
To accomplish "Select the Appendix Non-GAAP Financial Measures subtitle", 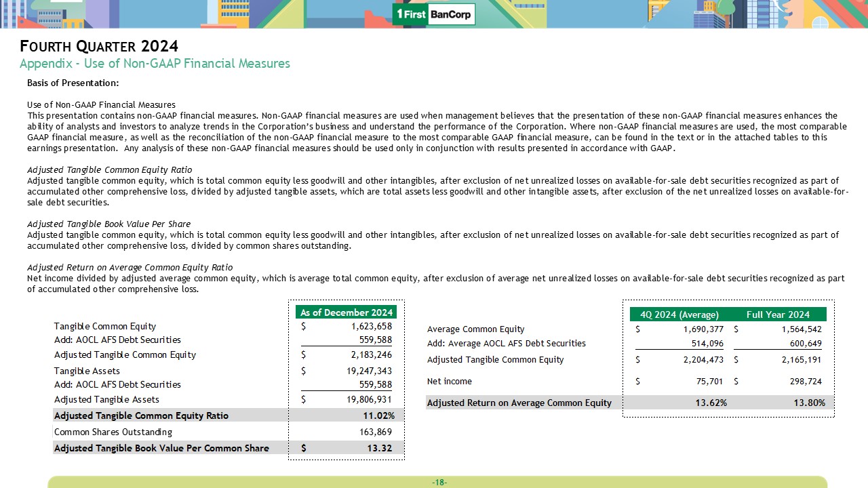I will tap(155, 64).
